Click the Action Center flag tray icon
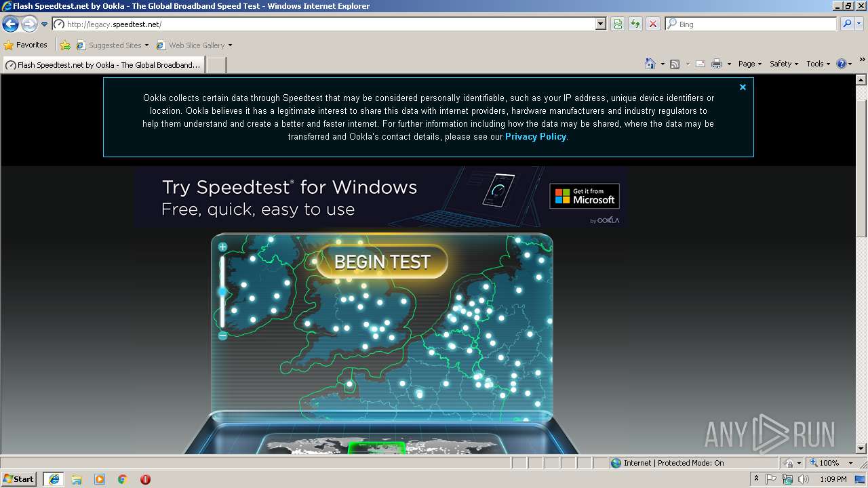 [x=772, y=479]
